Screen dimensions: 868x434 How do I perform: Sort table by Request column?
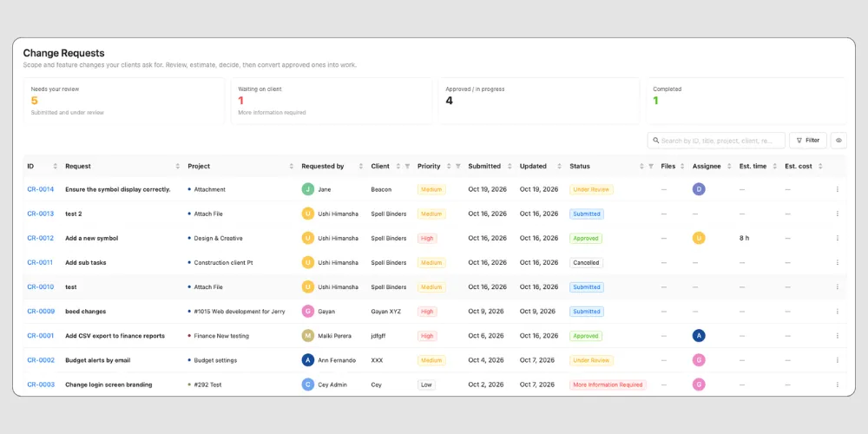point(178,166)
